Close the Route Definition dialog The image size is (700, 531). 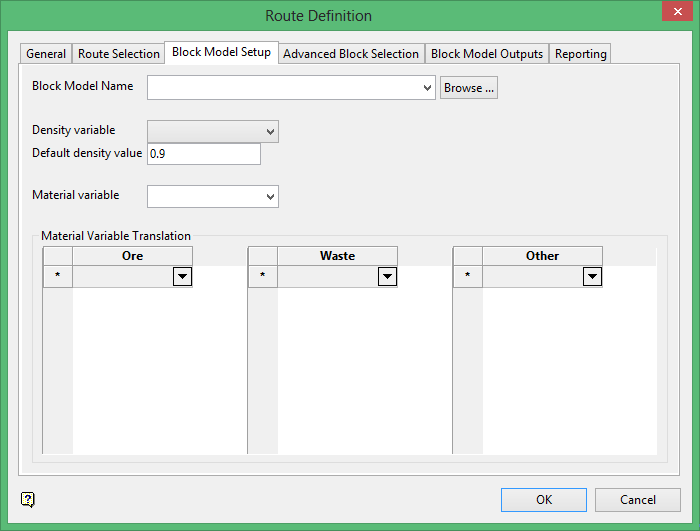point(673,14)
